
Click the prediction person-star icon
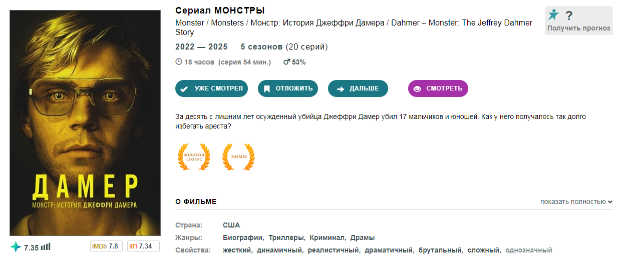553,15
